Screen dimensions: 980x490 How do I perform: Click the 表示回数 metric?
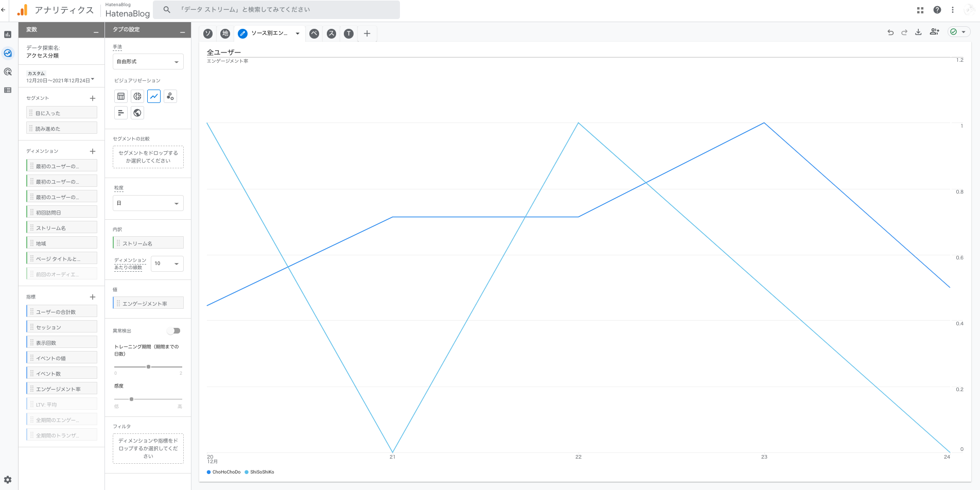point(62,342)
